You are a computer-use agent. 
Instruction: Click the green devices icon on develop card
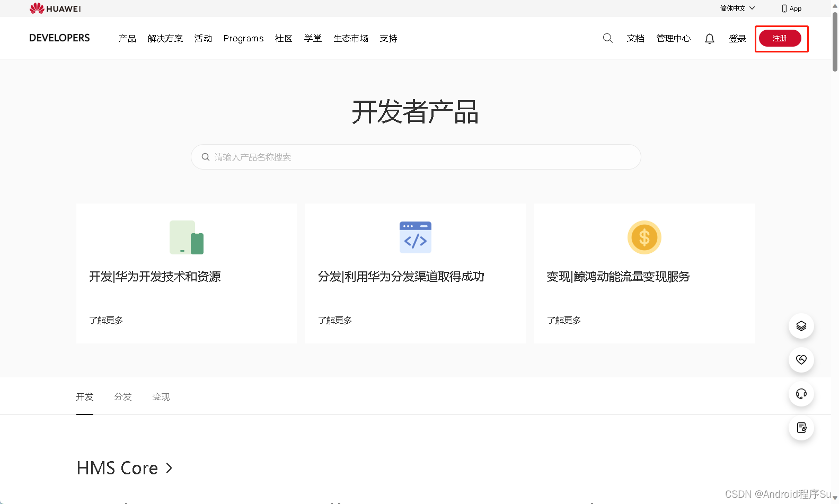pyautogui.click(x=187, y=237)
